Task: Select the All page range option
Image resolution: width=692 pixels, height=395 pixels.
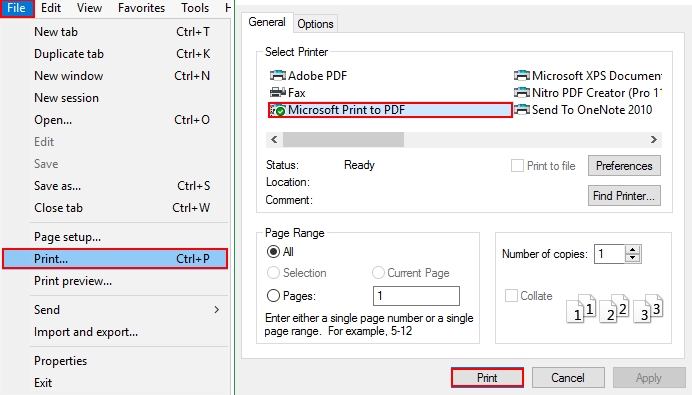Action: (x=274, y=252)
